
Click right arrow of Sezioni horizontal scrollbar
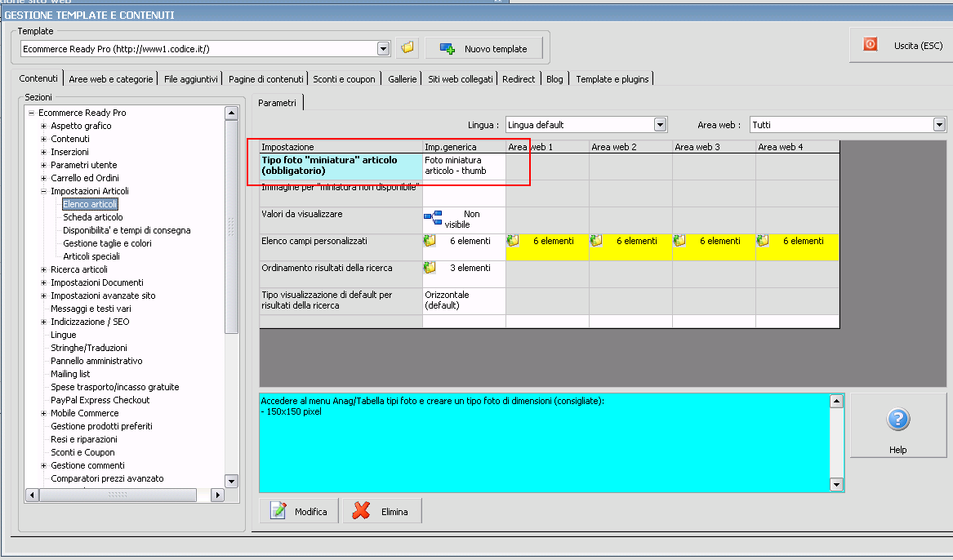[217, 495]
